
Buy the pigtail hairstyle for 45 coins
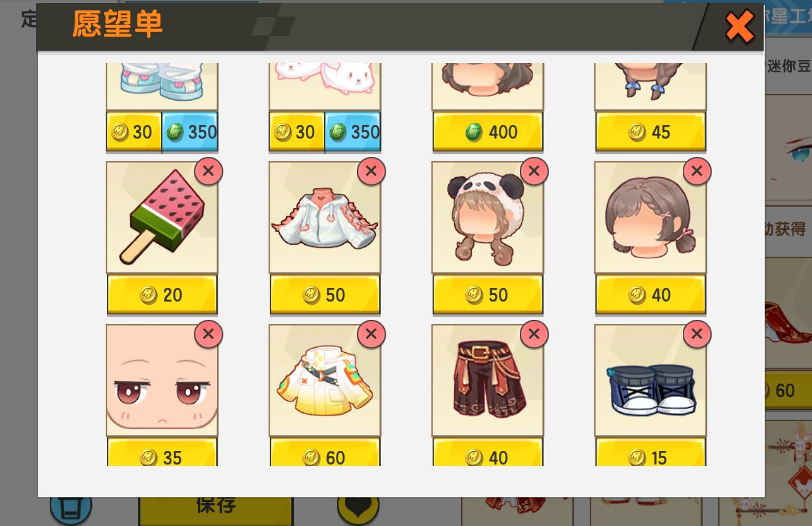coord(651,132)
